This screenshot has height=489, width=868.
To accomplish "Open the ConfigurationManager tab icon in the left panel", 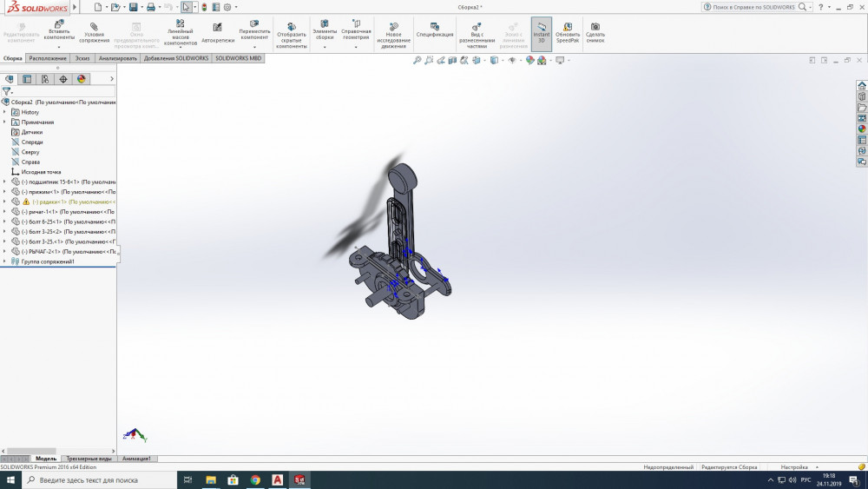I will point(45,79).
